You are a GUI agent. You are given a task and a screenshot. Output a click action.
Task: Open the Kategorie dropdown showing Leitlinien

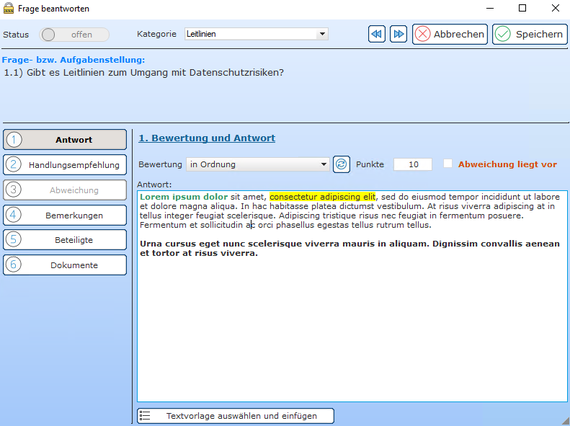pyautogui.click(x=256, y=34)
